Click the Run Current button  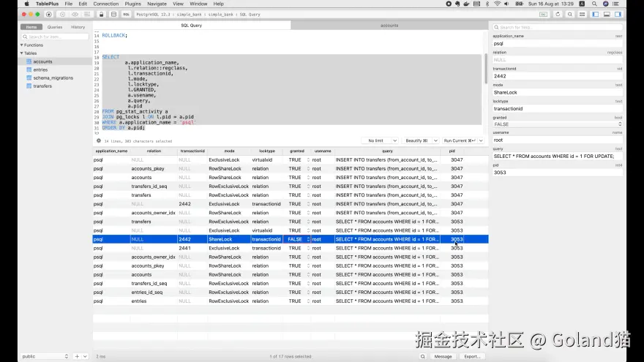click(460, 140)
